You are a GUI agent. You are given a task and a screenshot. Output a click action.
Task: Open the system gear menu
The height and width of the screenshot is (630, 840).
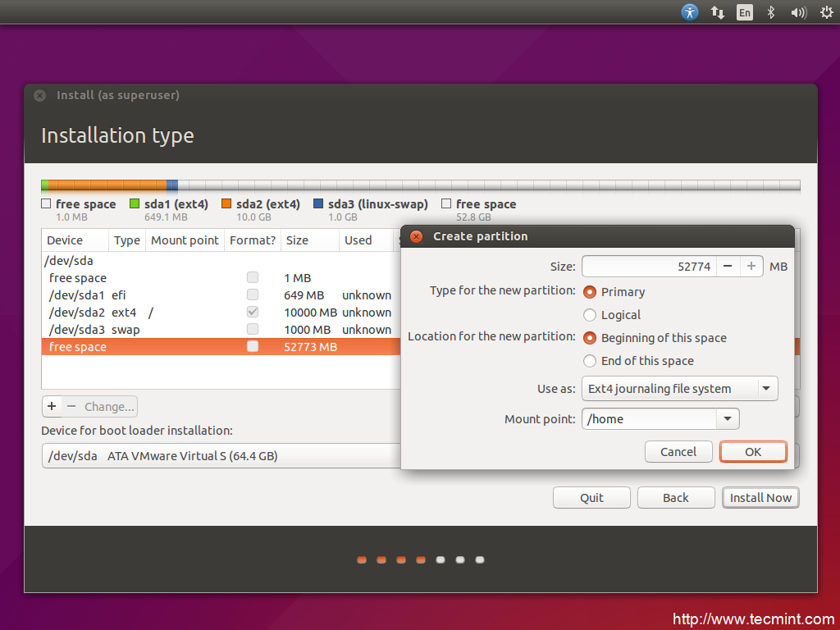(x=826, y=12)
